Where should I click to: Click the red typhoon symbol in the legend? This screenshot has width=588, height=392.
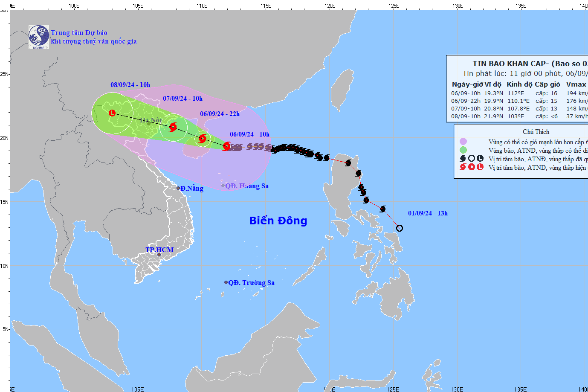[463, 167]
